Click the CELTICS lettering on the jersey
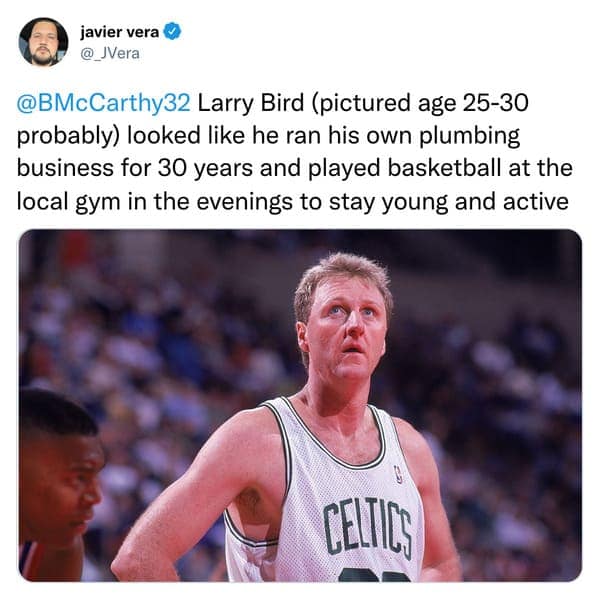 pos(367,526)
